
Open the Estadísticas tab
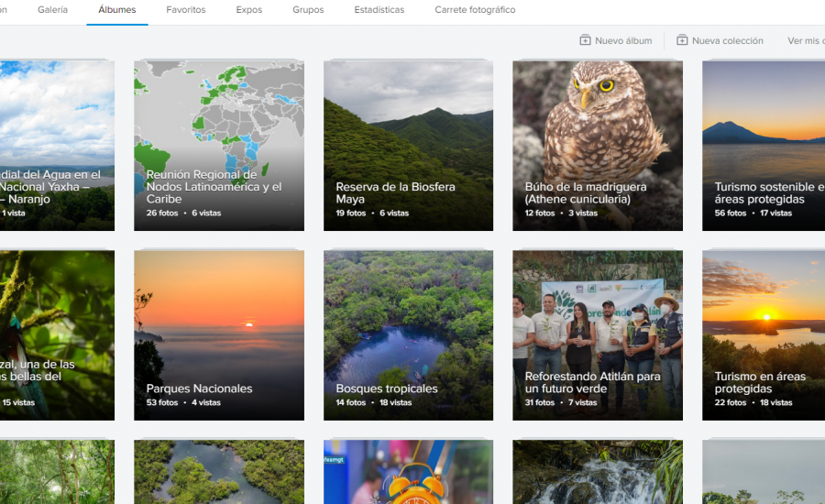tap(379, 9)
